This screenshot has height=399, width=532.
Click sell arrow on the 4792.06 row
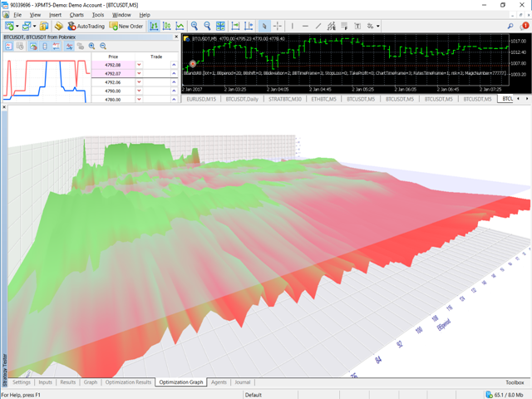(139, 82)
